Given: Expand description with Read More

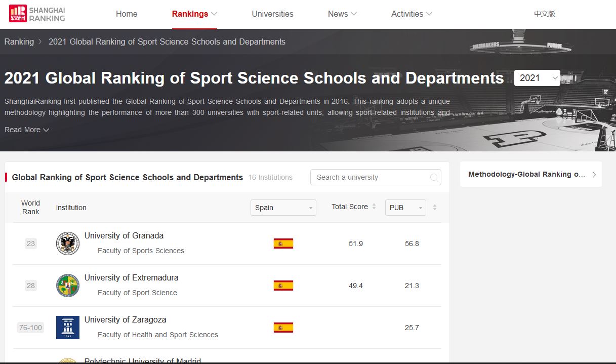Looking at the screenshot, I should pos(27,130).
